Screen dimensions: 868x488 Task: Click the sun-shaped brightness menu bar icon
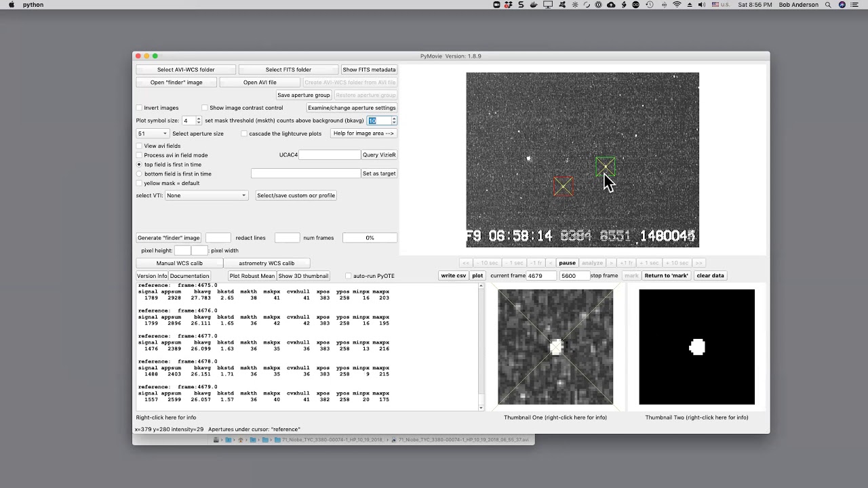(x=575, y=5)
